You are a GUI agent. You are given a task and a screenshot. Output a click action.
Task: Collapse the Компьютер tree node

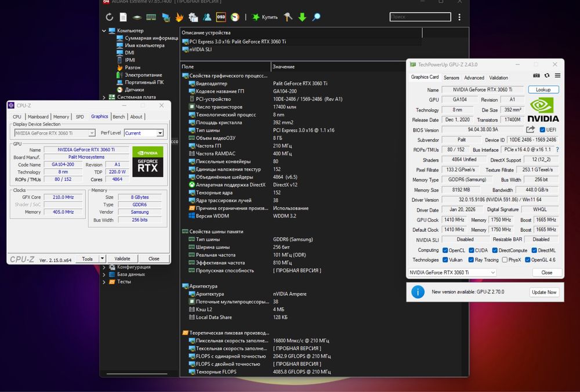pyautogui.click(x=104, y=31)
